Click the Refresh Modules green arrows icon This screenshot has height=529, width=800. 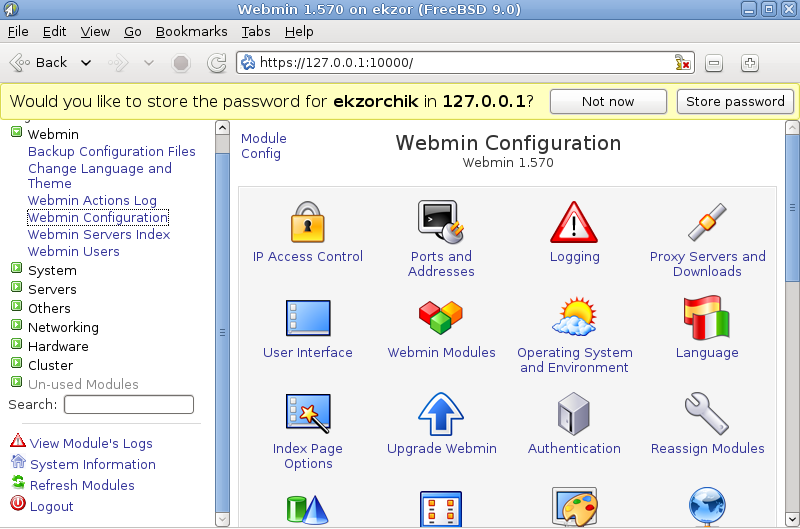point(18,482)
